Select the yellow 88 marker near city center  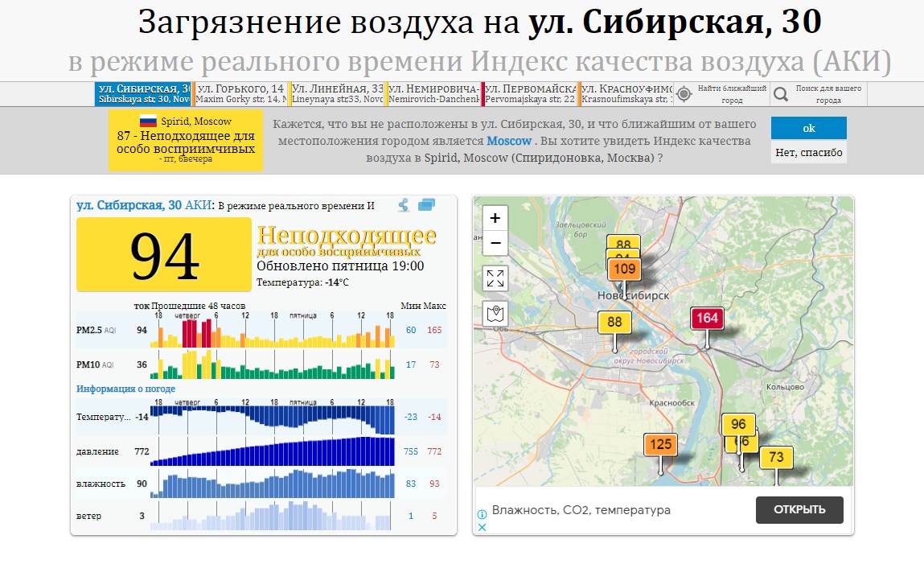coord(614,322)
